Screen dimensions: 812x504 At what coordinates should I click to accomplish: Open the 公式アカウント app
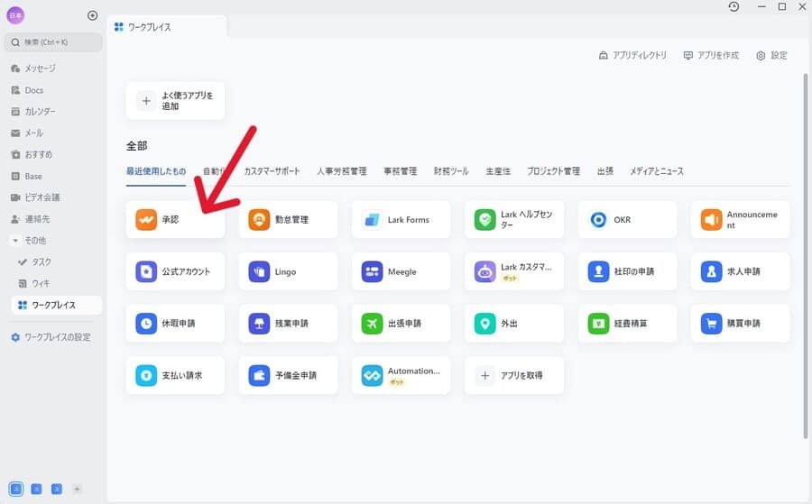pyautogui.click(x=175, y=271)
